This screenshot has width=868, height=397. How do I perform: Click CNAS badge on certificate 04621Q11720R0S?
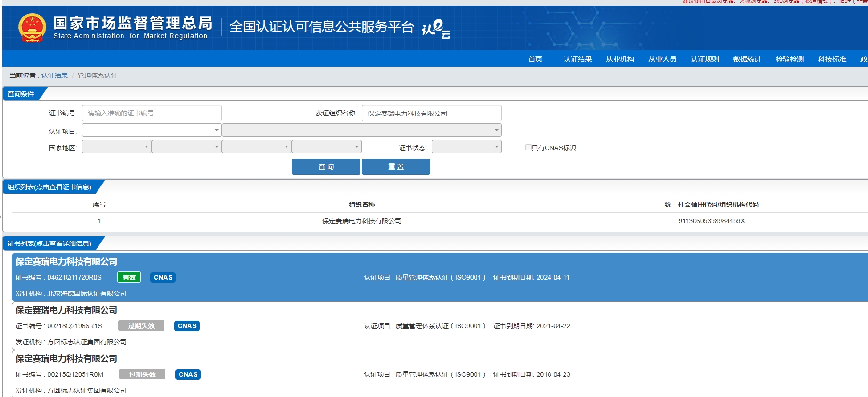[163, 277]
